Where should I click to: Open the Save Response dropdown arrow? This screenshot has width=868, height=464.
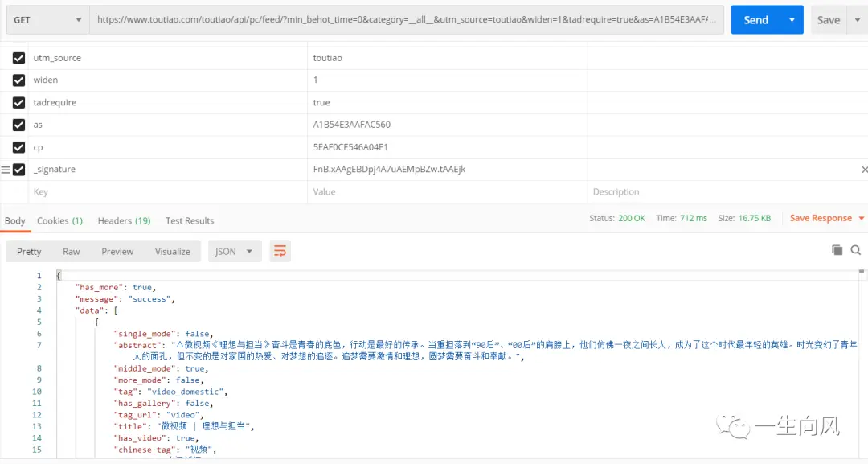tap(862, 218)
